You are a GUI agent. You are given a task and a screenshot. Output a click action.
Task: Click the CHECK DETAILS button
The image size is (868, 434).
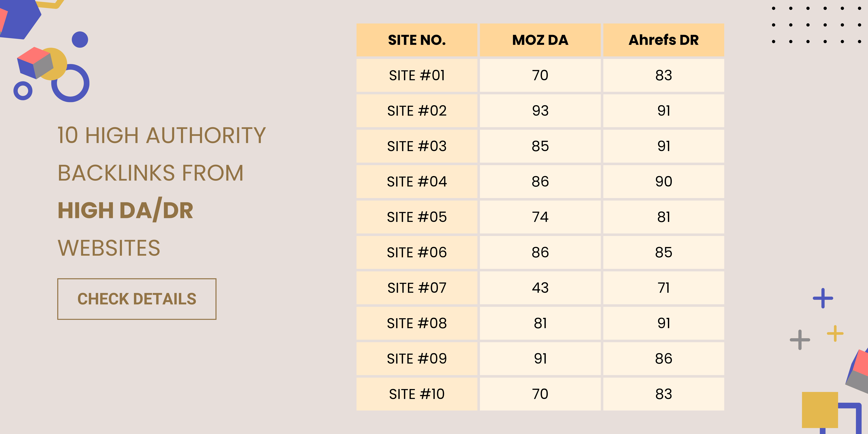pyautogui.click(x=137, y=299)
